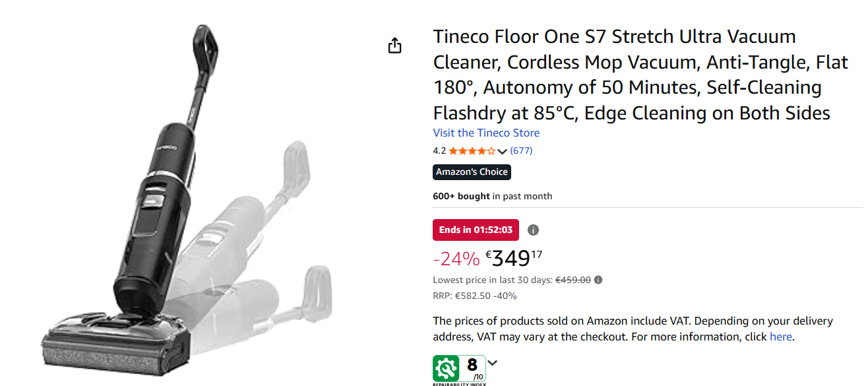Click the struck-through €459.00 price
This screenshot has height=386, width=868.
click(x=573, y=280)
